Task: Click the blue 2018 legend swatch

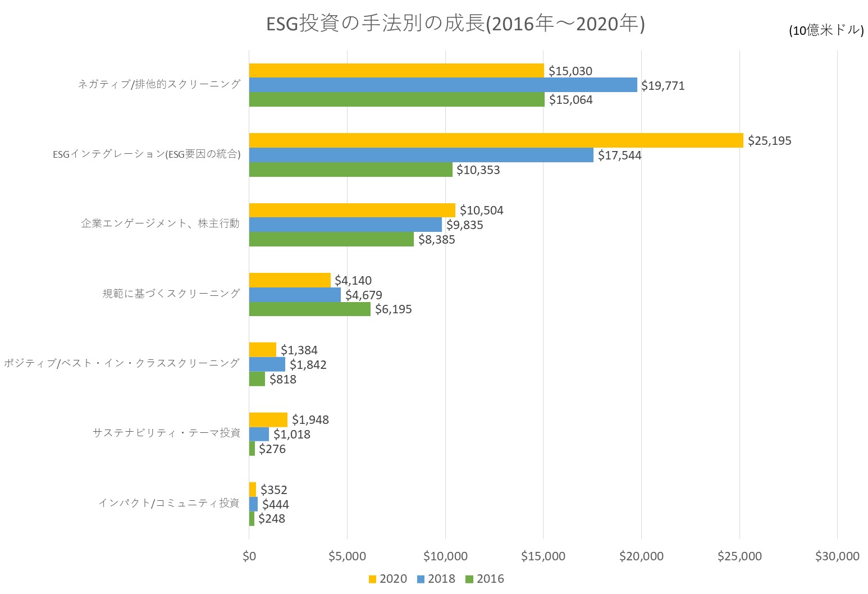Action: point(421,579)
